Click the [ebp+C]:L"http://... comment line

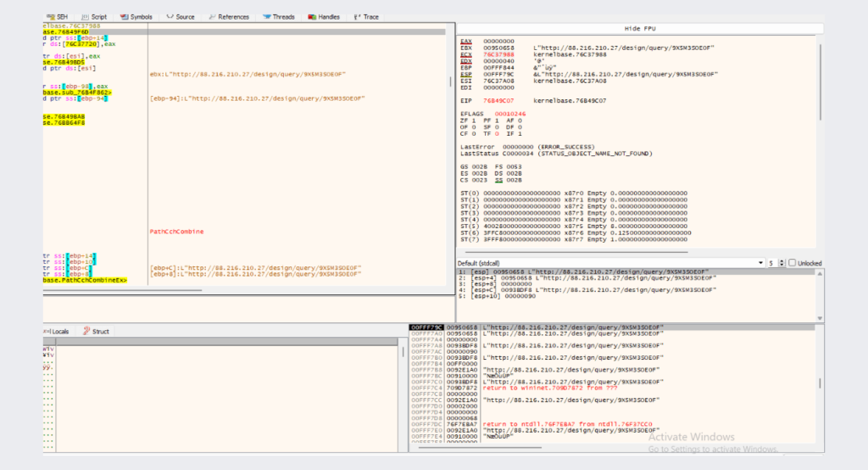[255, 268]
